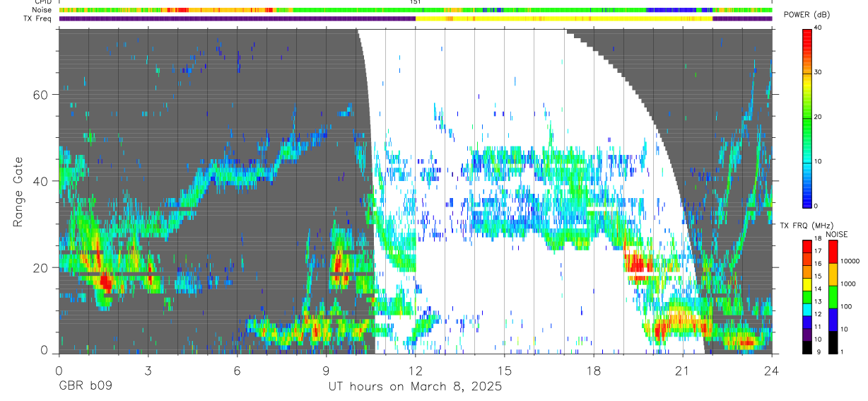The height and width of the screenshot is (401, 868).
Task: Pick the black 1-10 NOISE swatch
Action: (x=832, y=341)
